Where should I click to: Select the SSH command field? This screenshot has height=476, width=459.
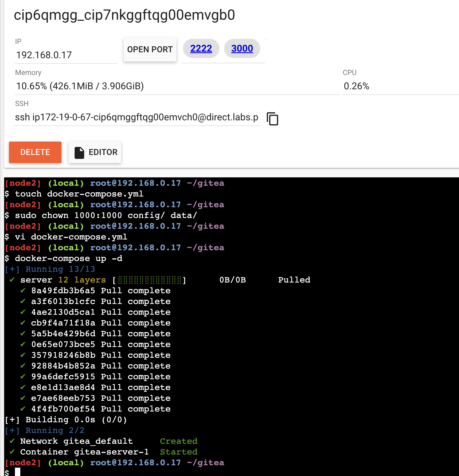tap(137, 117)
